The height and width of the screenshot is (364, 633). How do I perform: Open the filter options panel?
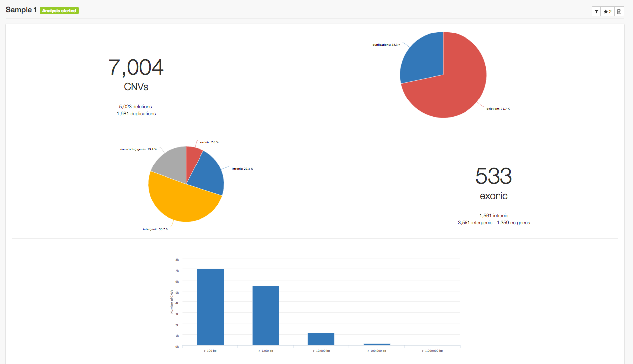click(596, 11)
